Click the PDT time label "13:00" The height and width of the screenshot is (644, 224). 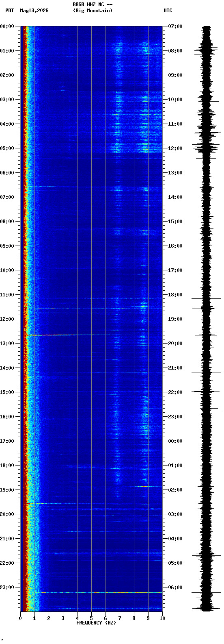7,344
